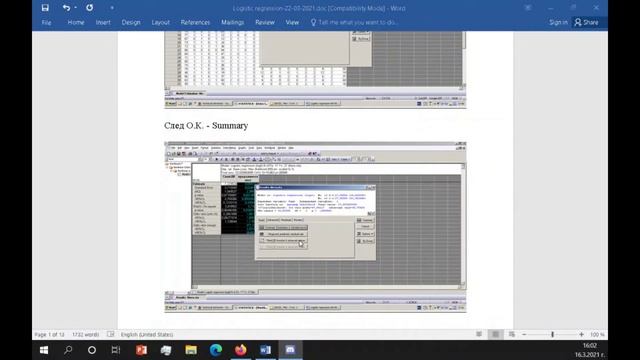Switch to the Insert ribbon tab
This screenshot has width=640, height=360.
pos(103,22)
